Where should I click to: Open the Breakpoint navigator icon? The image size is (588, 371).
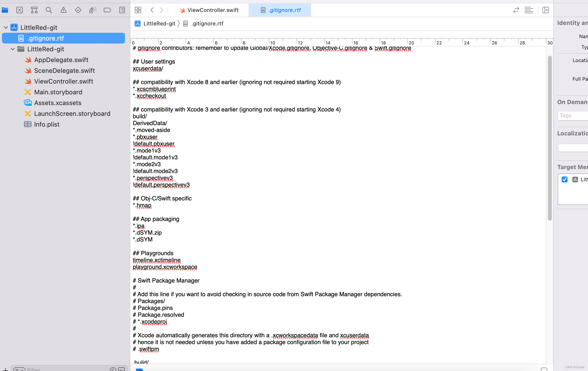point(107,10)
